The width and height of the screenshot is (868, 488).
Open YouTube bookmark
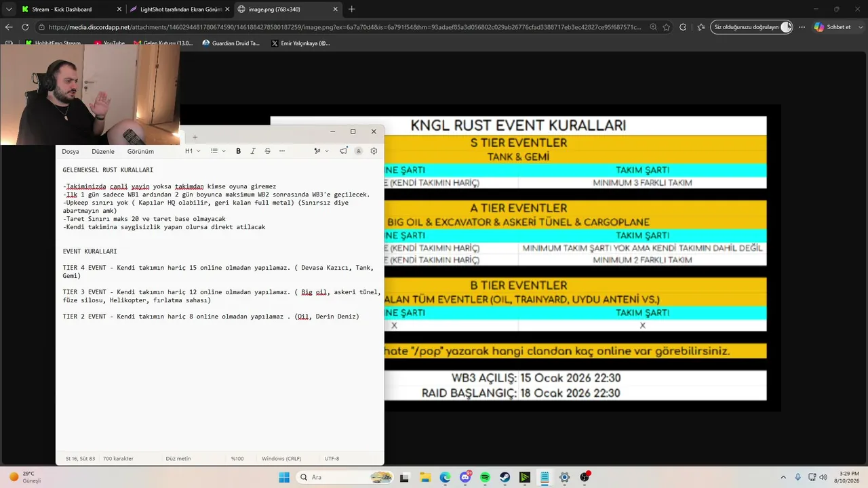tap(110, 43)
